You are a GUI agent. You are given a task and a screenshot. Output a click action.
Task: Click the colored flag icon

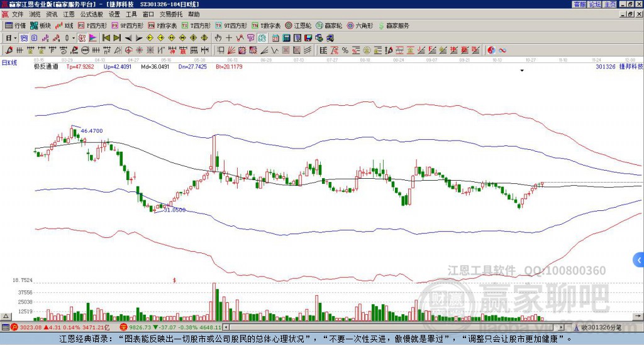pyautogui.click(x=93, y=38)
